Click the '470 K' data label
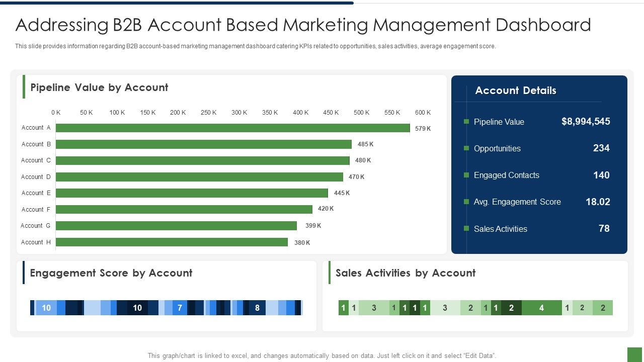 (x=356, y=177)
